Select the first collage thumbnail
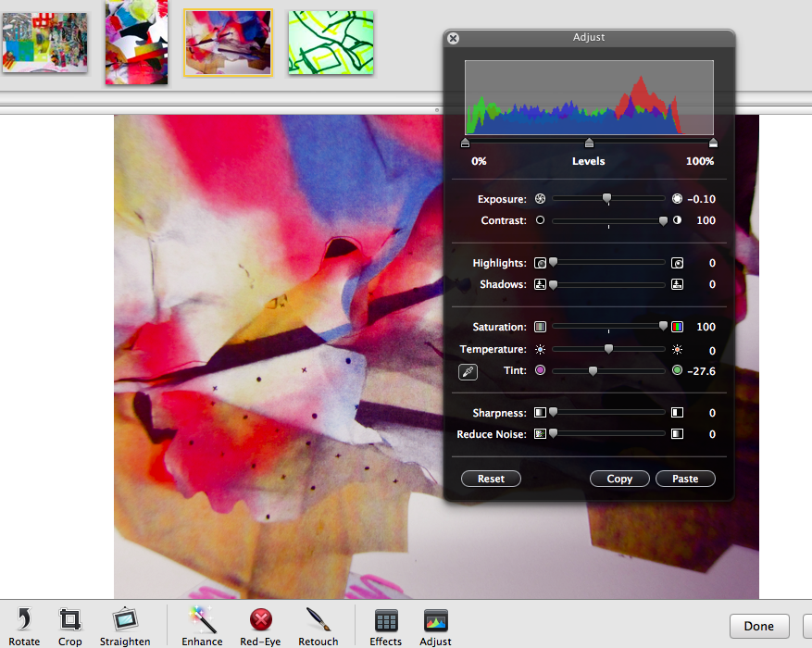 44,43
